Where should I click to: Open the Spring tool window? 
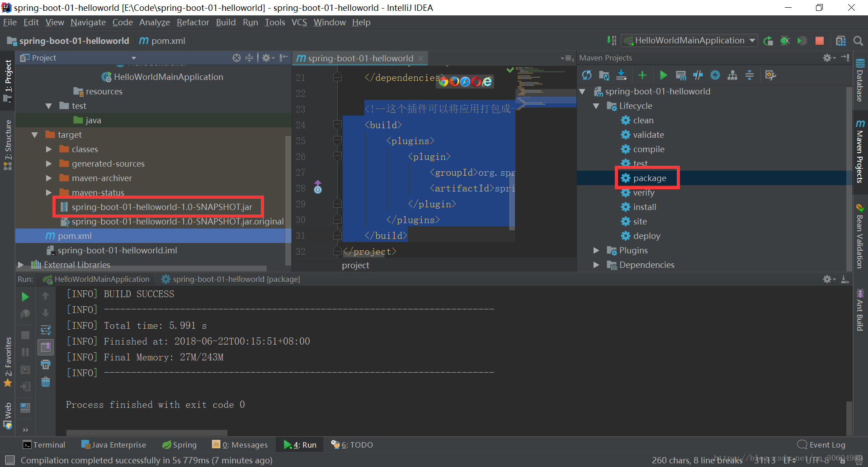(179, 445)
